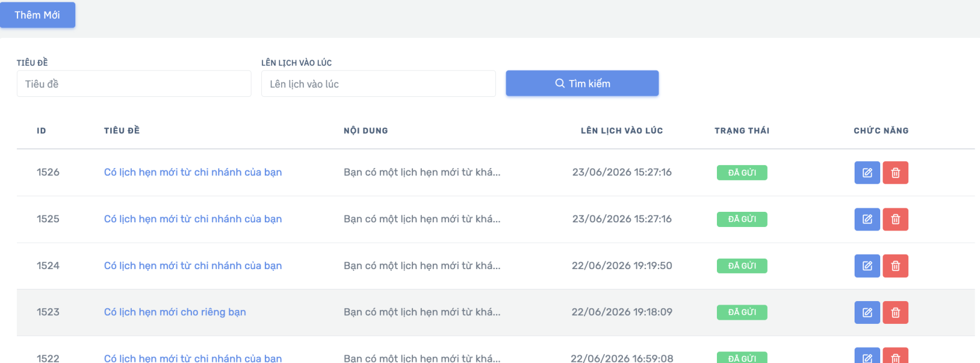
Task: Click the TIÊU ĐỀ column header
Action: point(122,130)
